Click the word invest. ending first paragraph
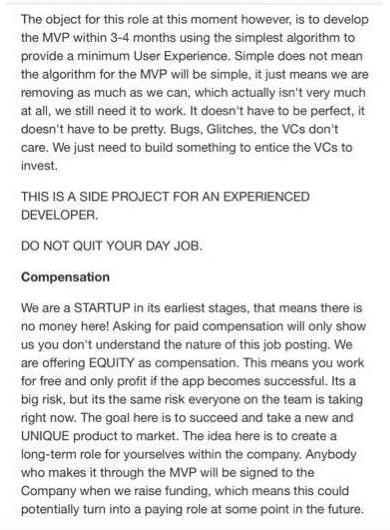The image size is (390, 530). point(39,166)
